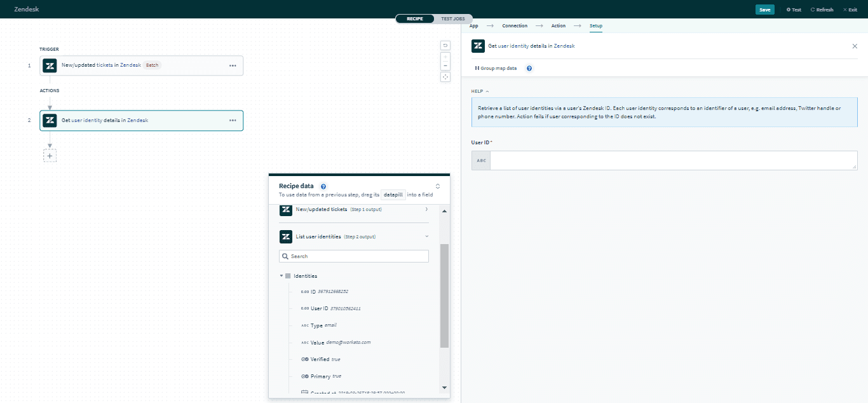This screenshot has height=403, width=868.
Task: Add a new step below step 2
Action: point(50,154)
